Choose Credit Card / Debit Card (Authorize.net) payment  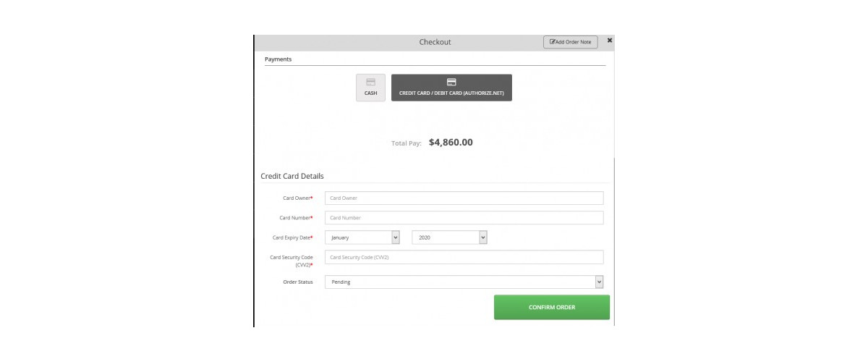click(451, 88)
